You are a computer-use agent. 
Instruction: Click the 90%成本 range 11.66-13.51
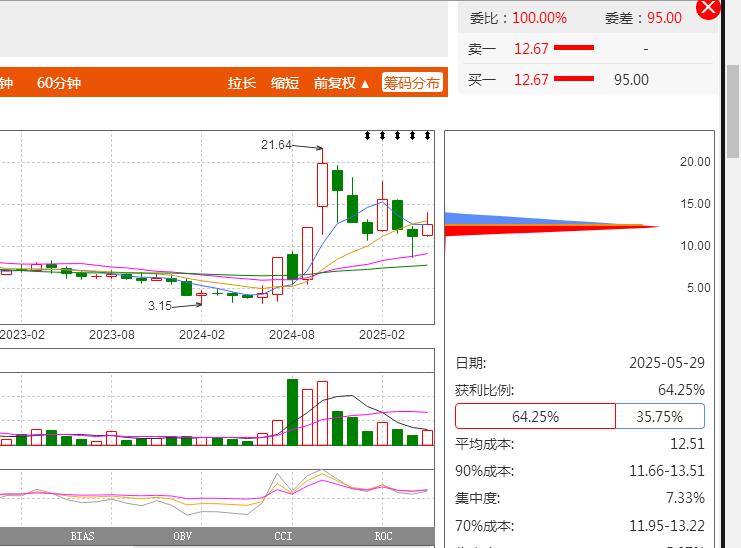point(667,471)
